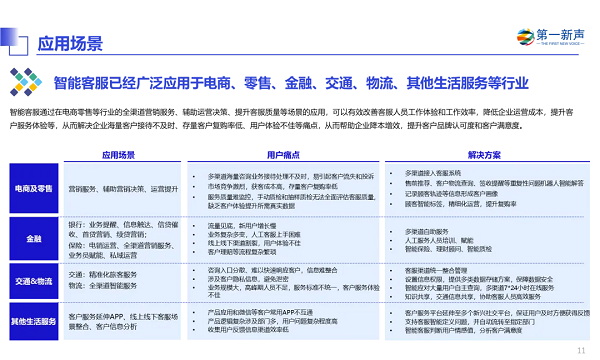Viewport: 600px width, 360px height.
Task: Click the bullet starting 客户服务平台延伸至多个
Action: (x=497, y=313)
